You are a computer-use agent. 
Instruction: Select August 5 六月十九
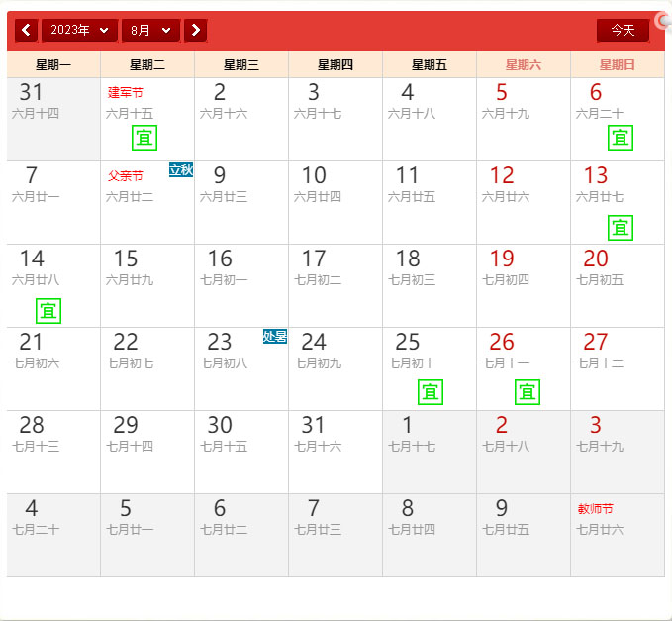tap(524, 119)
